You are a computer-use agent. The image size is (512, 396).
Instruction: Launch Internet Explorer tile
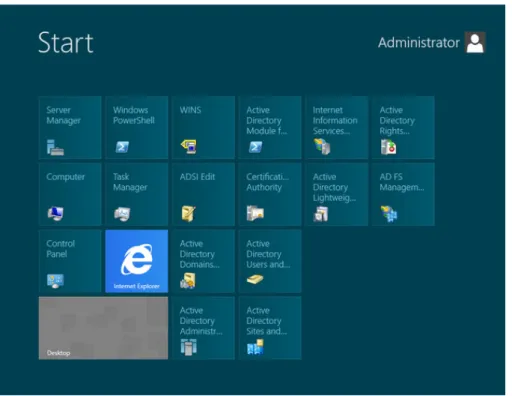click(x=137, y=261)
